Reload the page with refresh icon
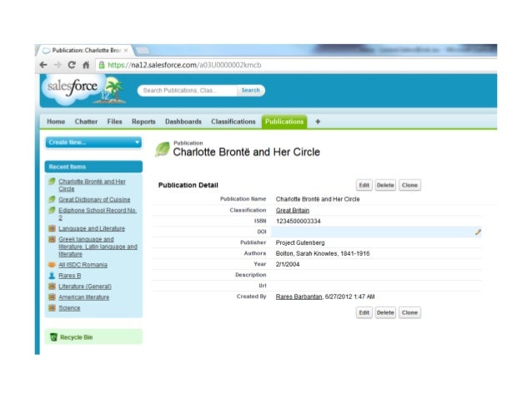This screenshot has width=532, height=399. coord(72,65)
